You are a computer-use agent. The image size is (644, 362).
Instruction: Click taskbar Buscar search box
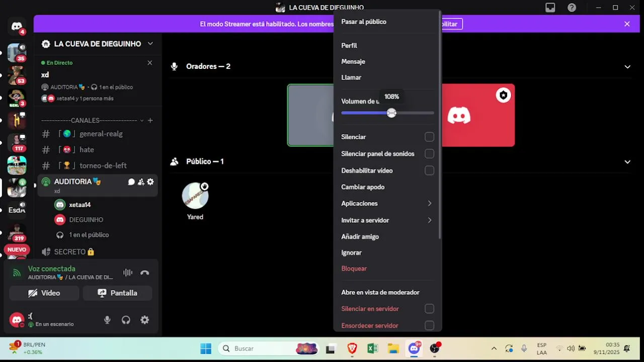[x=270, y=348]
